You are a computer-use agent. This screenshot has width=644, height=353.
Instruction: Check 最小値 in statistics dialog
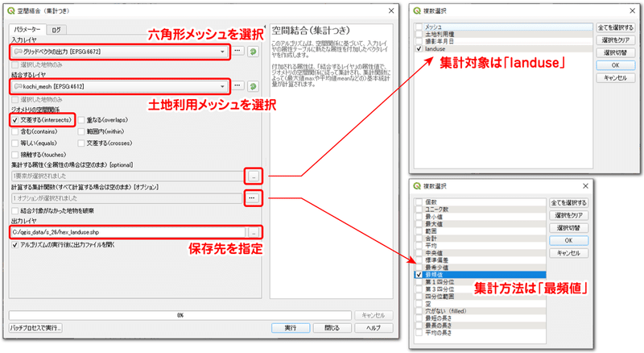419,217
